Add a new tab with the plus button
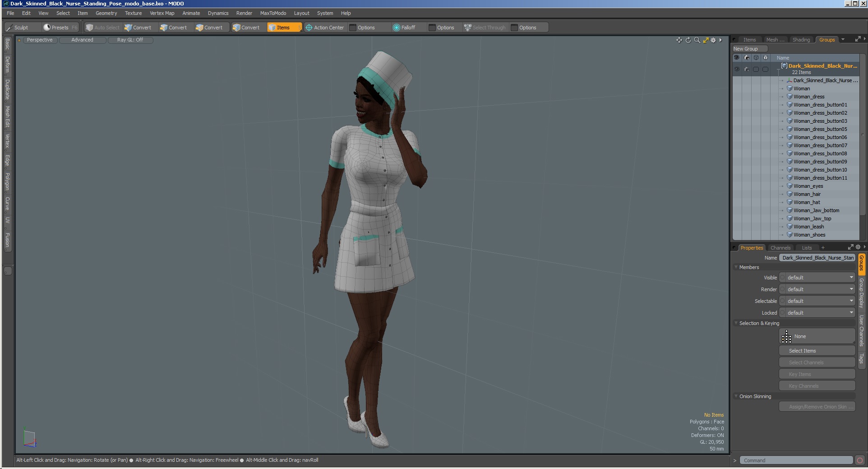This screenshot has height=469, width=868. [823, 248]
